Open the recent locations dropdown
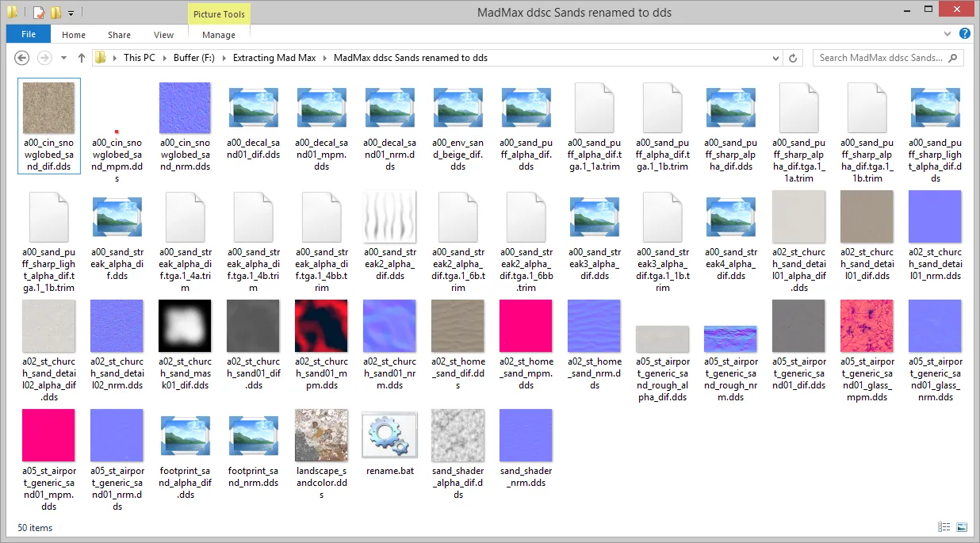 (63, 58)
